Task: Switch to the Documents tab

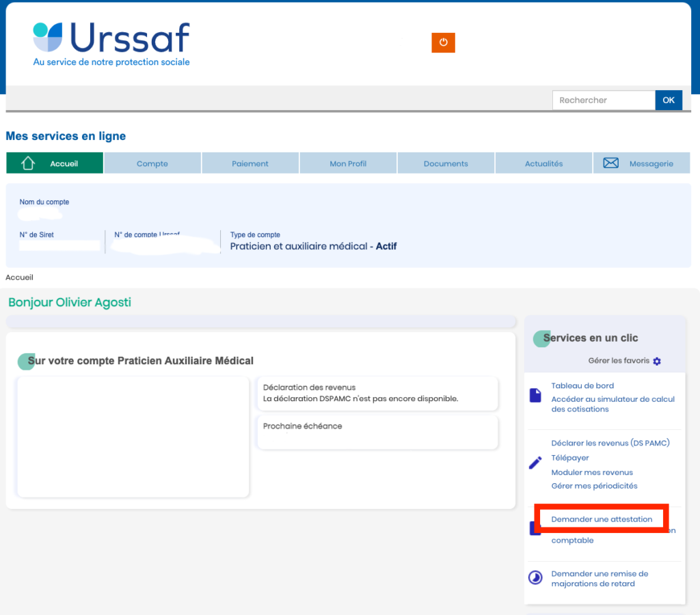Action: tap(446, 163)
